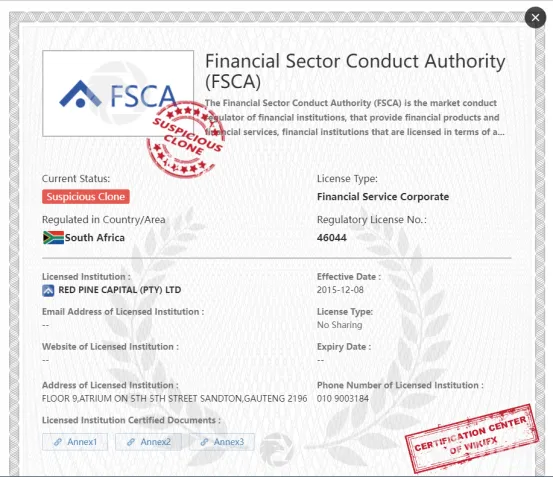553x477 pixels.
Task: Open the Annex3 document link
Action: pos(221,442)
